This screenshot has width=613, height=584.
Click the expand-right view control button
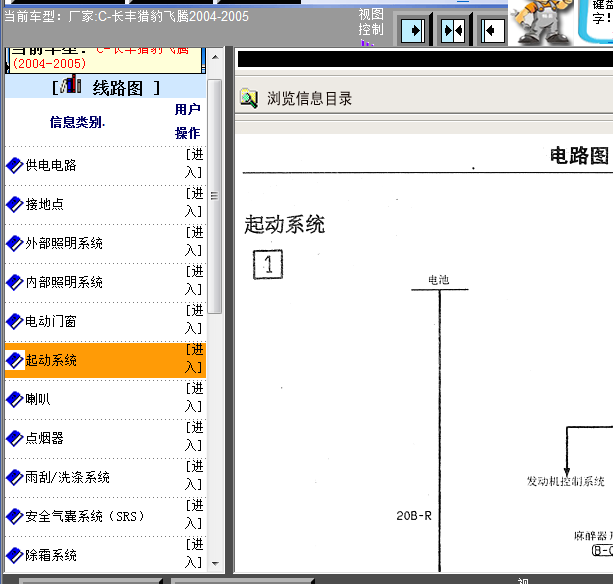(413, 30)
